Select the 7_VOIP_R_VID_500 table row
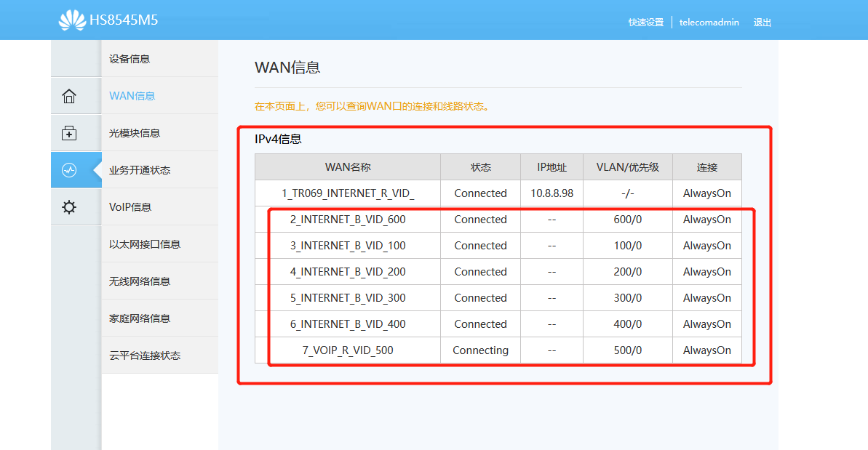Image resolution: width=868 pixels, height=450 pixels. [348, 350]
